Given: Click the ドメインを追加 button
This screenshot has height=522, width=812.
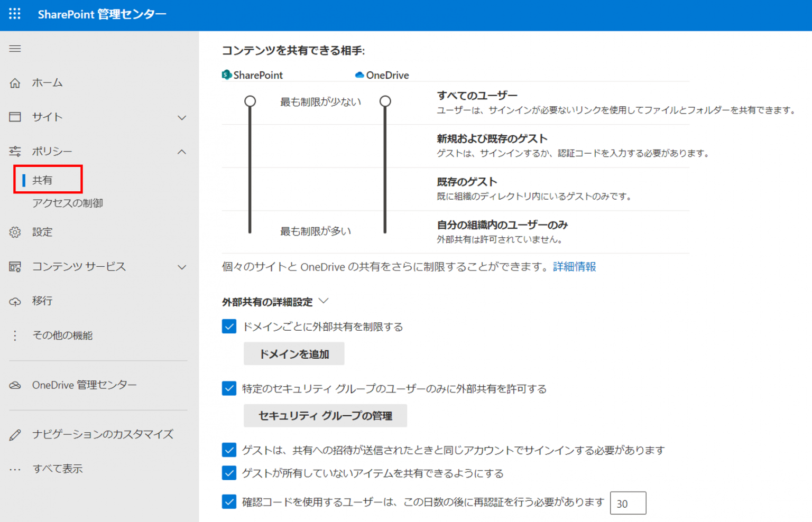Looking at the screenshot, I should point(294,354).
